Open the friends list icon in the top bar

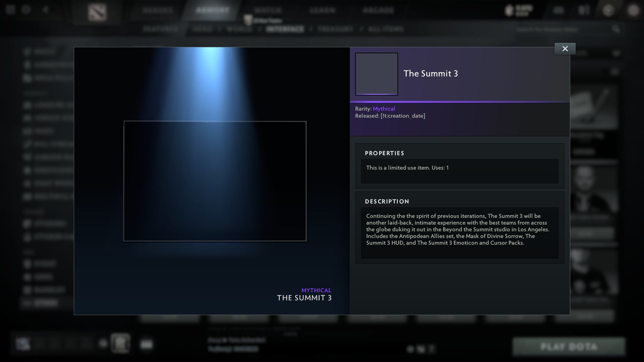click(x=558, y=10)
